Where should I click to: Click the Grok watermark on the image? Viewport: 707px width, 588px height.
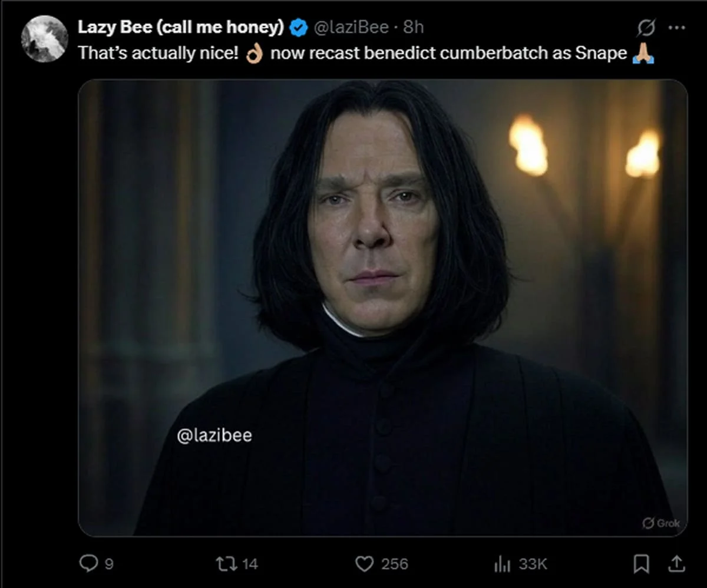click(x=661, y=523)
